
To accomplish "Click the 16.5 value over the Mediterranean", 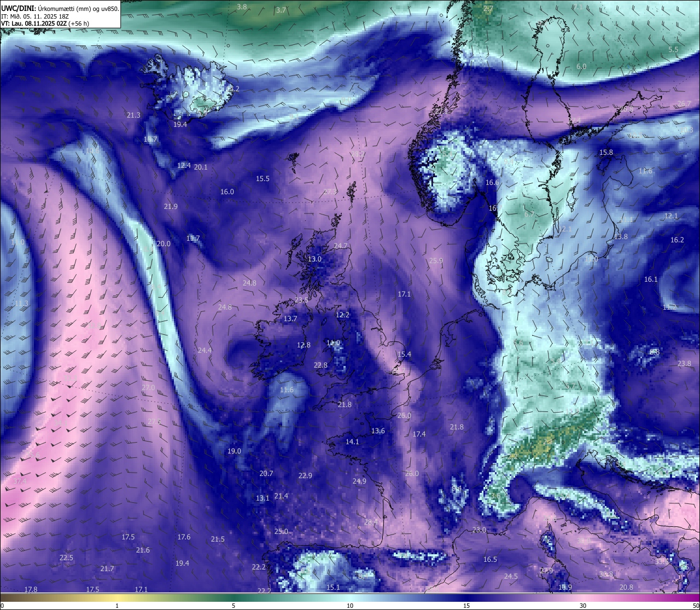I will click(x=490, y=559).
